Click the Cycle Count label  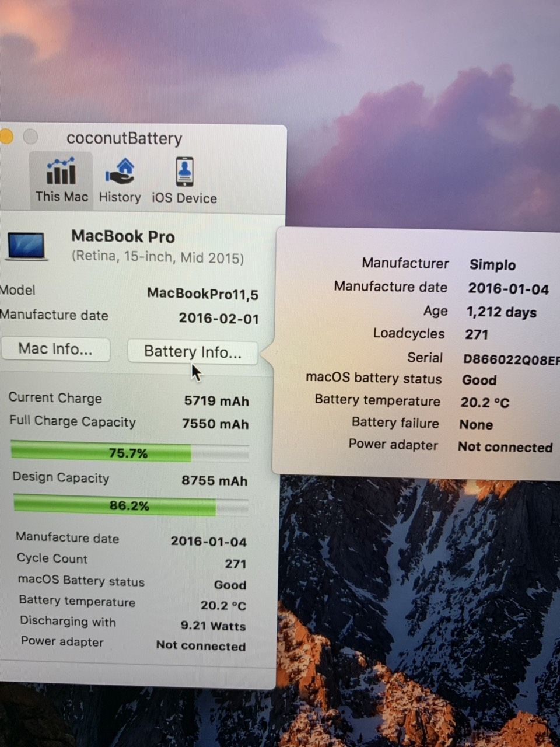click(x=52, y=558)
